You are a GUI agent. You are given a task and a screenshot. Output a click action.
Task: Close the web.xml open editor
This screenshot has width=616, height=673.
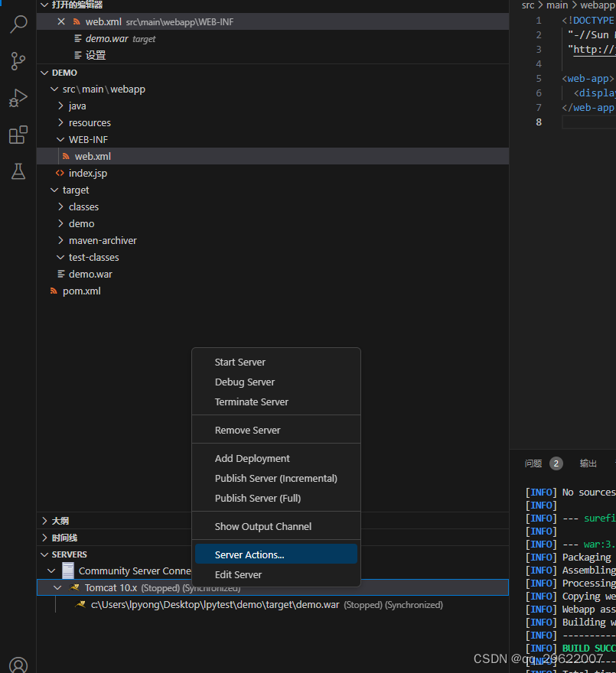pos(61,21)
